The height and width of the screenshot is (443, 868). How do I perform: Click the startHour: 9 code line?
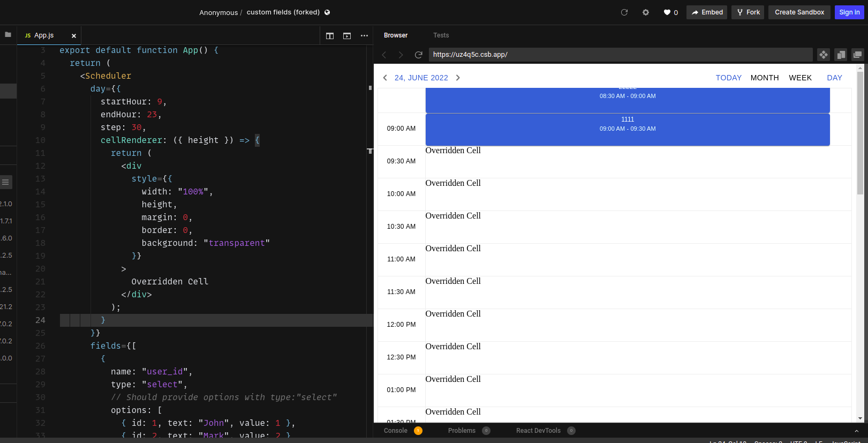(133, 102)
